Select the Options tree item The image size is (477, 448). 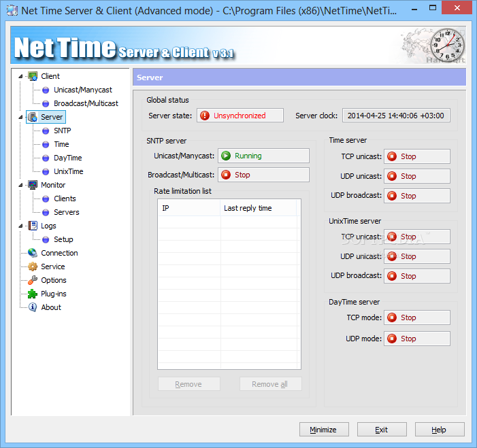[54, 280]
